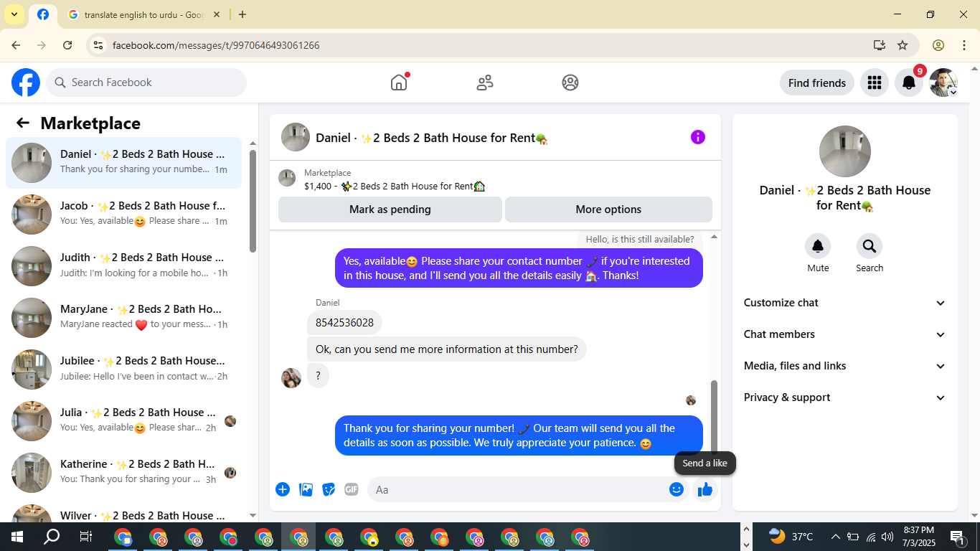The image size is (980, 551).
Task: Click the browser address bar URL
Action: (216, 45)
